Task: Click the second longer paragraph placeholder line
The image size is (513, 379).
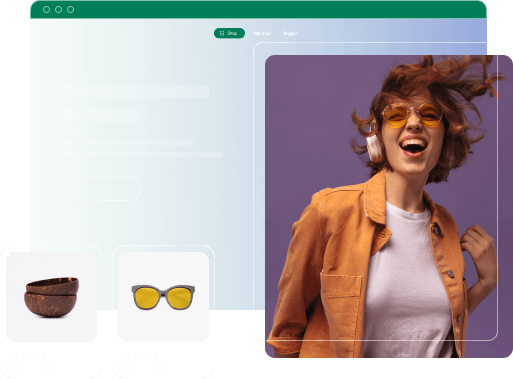Action: [143, 154]
